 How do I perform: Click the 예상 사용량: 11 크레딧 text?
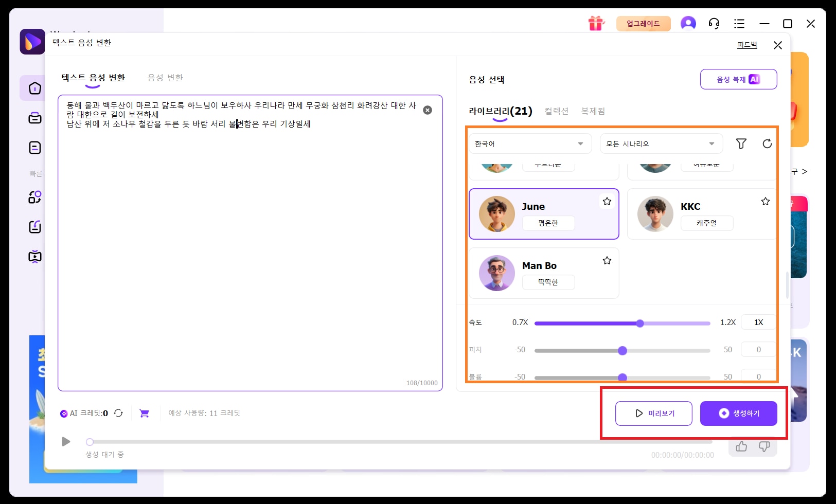(x=204, y=413)
